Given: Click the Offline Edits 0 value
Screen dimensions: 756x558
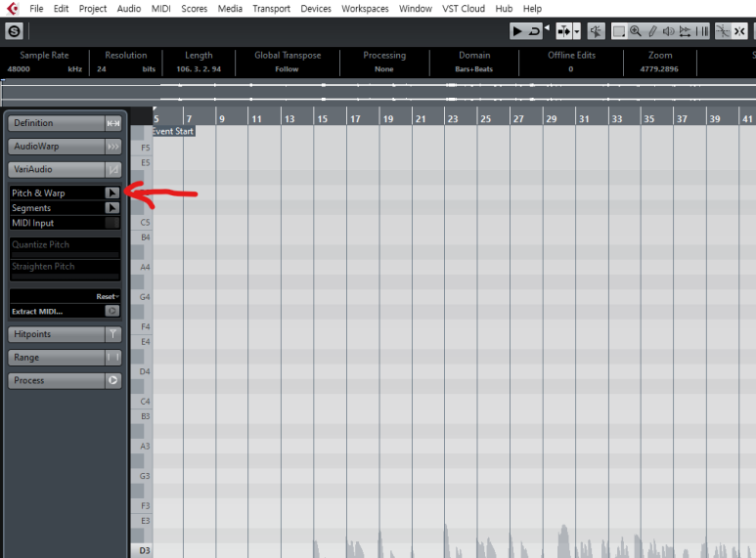Looking at the screenshot, I should tap(571, 69).
